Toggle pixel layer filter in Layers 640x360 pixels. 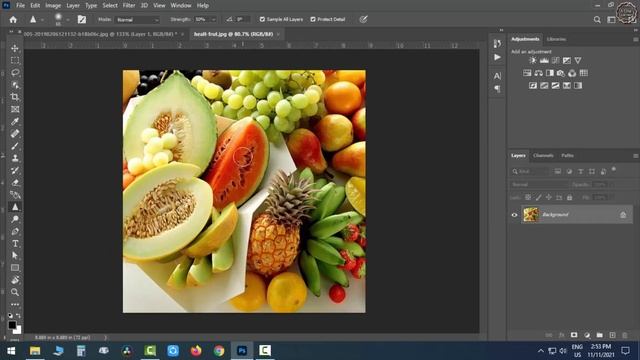(x=558, y=171)
